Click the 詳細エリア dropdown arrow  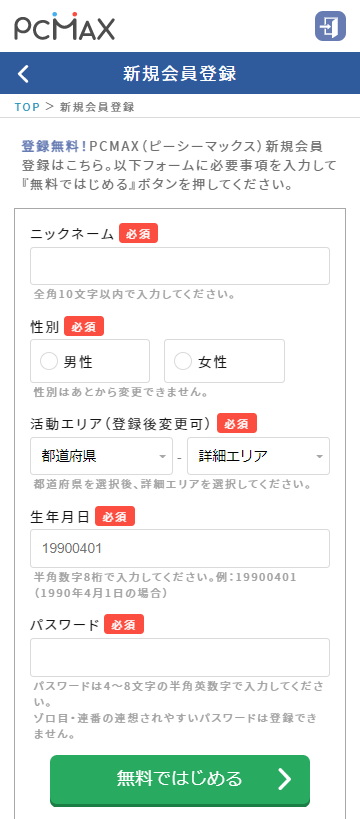319,457
